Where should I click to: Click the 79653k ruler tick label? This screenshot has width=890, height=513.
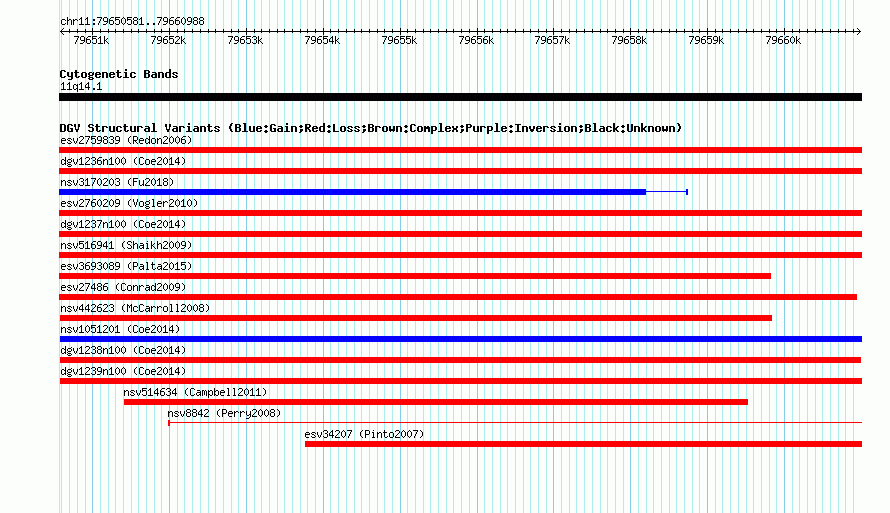click(x=245, y=40)
